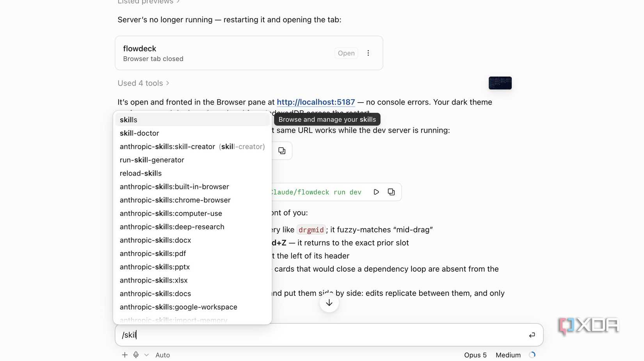
Task: Click the drgmid inline code snippet
Action: coord(311,230)
